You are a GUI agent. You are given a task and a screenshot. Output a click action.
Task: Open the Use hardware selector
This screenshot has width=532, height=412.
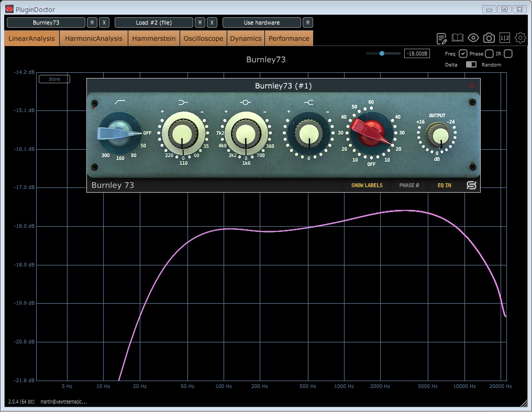[262, 23]
